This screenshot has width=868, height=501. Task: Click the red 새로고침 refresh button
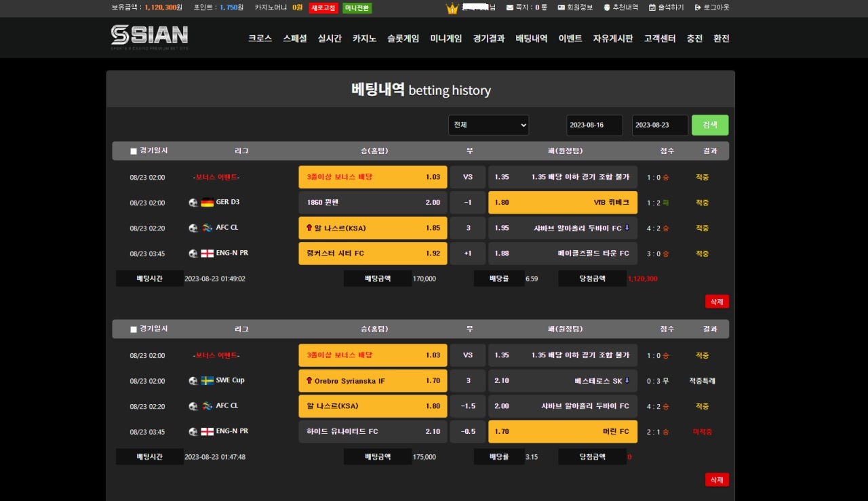tap(323, 8)
